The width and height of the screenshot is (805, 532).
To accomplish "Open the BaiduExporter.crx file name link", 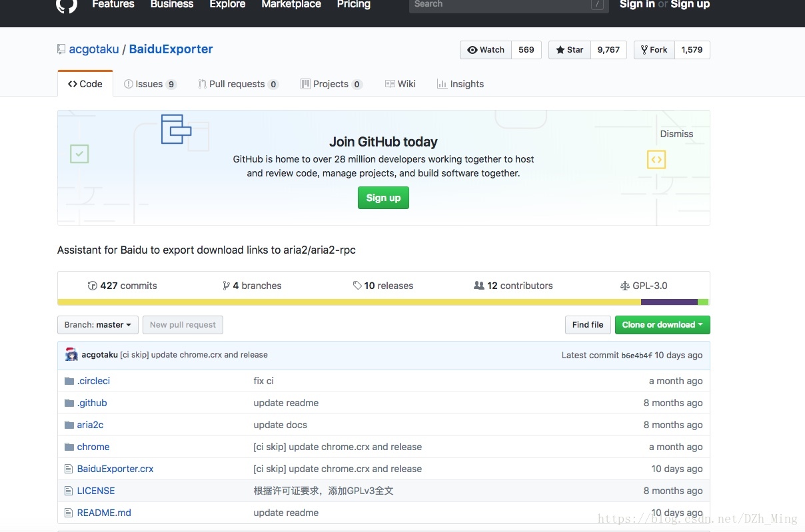I will tap(115, 469).
